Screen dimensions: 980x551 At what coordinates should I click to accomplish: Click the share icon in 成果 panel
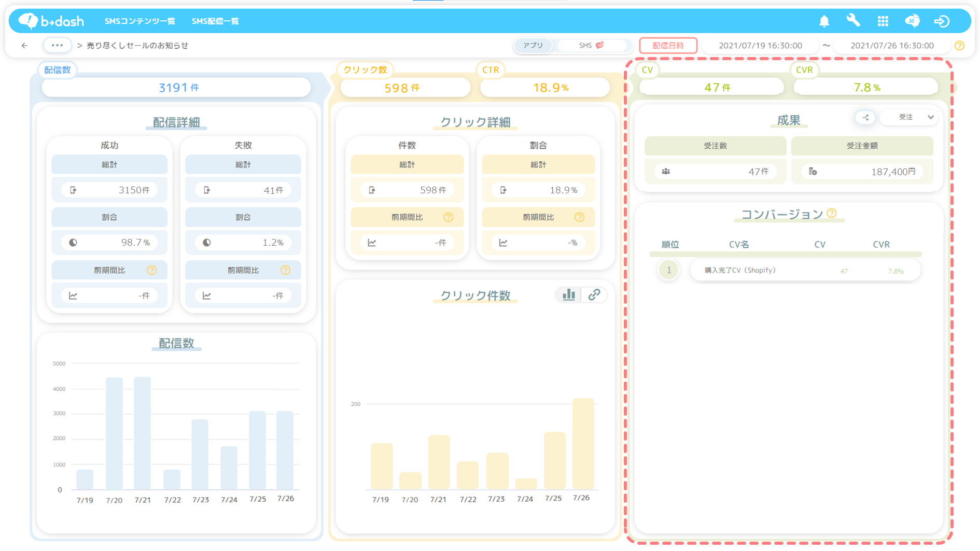865,118
